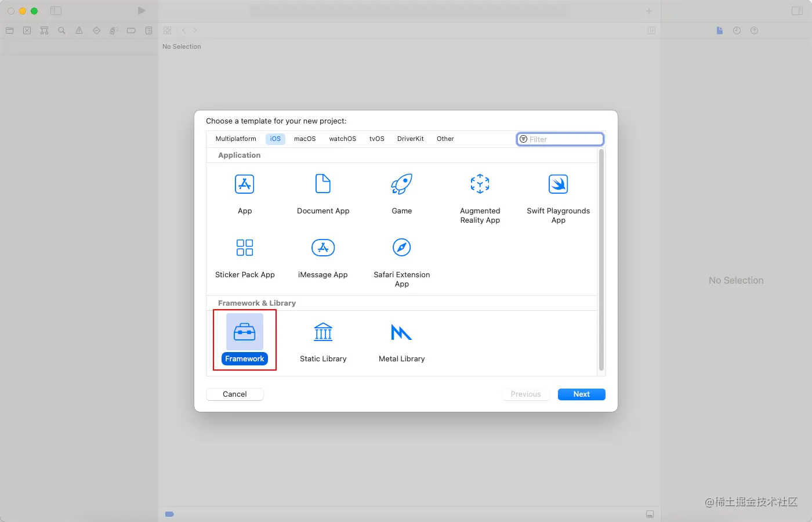This screenshot has width=812, height=522.
Task: Click the blue filter tag at bottom
Action: point(169,514)
